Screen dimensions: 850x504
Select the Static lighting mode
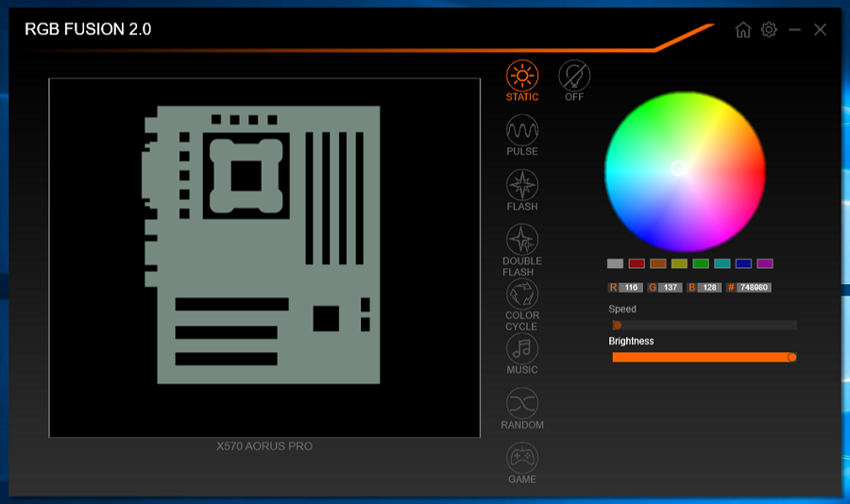[x=522, y=80]
